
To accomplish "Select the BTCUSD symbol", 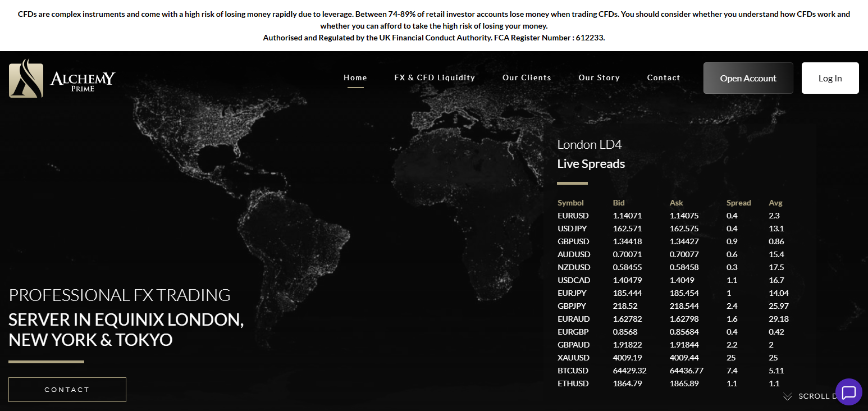I will (x=573, y=371).
